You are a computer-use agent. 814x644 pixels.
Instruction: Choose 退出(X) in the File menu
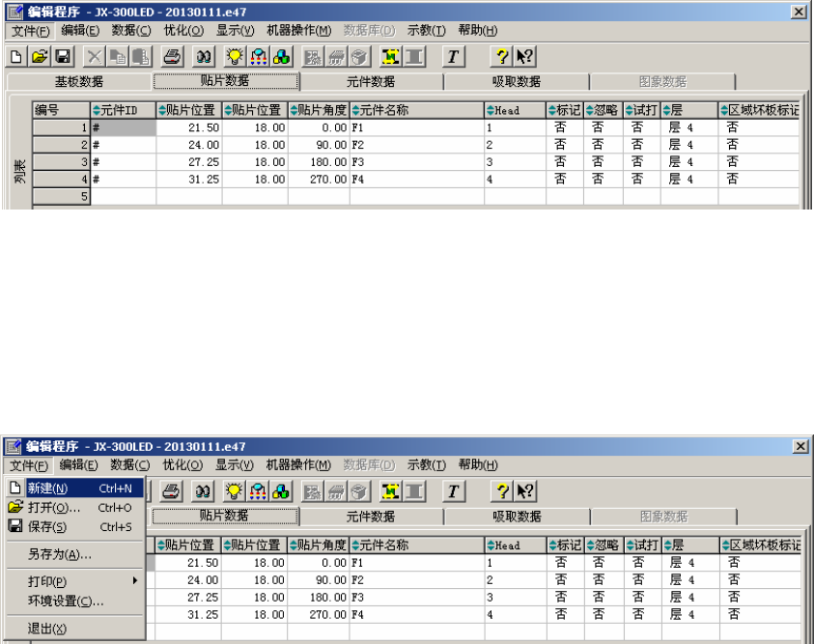pyautogui.click(x=75, y=629)
